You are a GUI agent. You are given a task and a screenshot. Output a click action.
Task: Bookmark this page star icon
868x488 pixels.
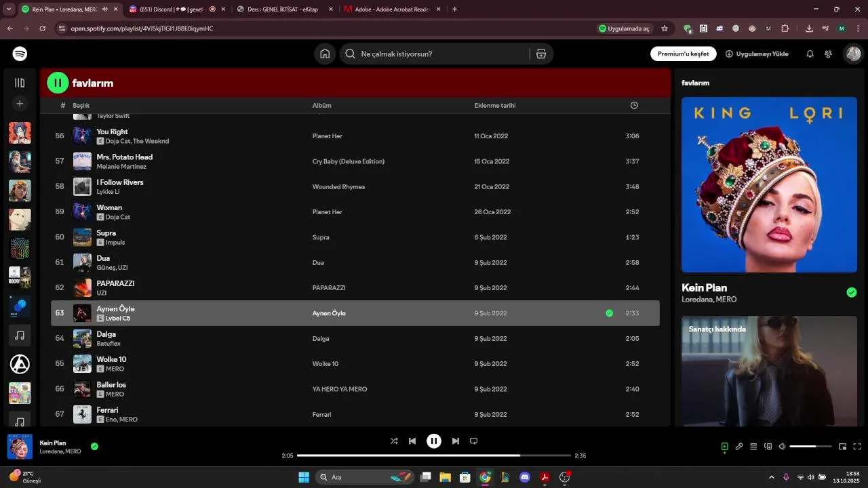(665, 28)
